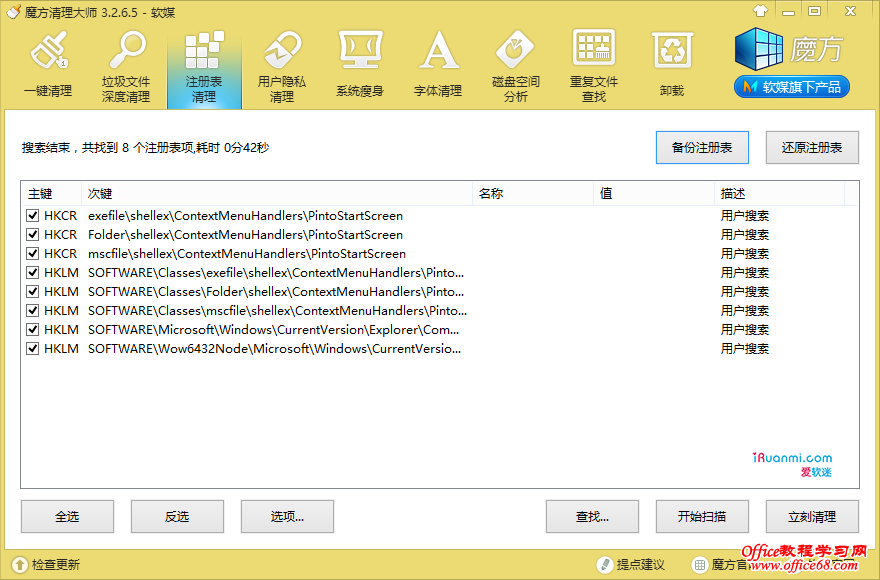Screen dimensions: 880x580
Task: Click the skin/menu icon in title bar
Action: (x=760, y=11)
